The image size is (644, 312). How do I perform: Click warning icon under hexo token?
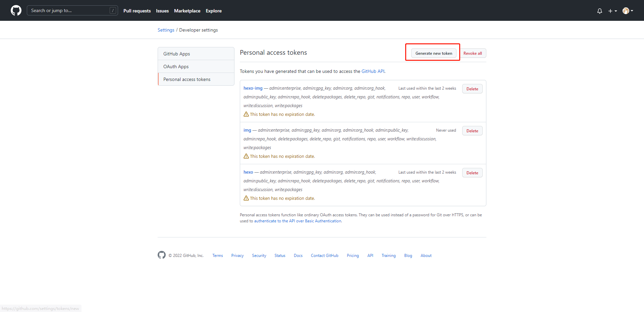(246, 198)
